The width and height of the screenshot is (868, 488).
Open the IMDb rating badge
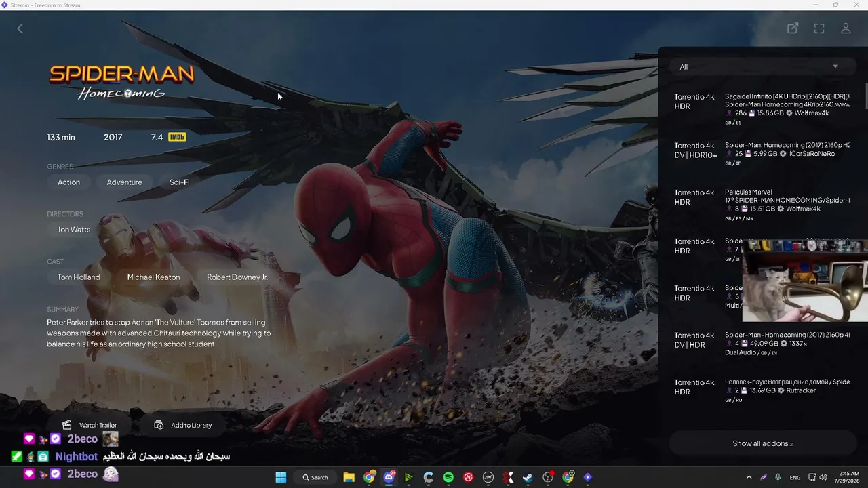tap(177, 137)
